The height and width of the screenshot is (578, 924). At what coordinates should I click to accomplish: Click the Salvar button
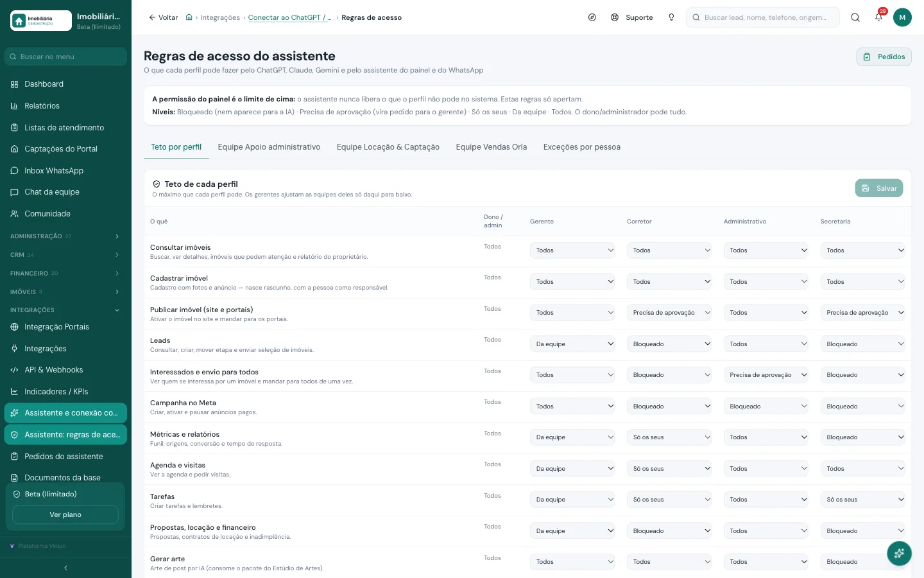click(879, 188)
